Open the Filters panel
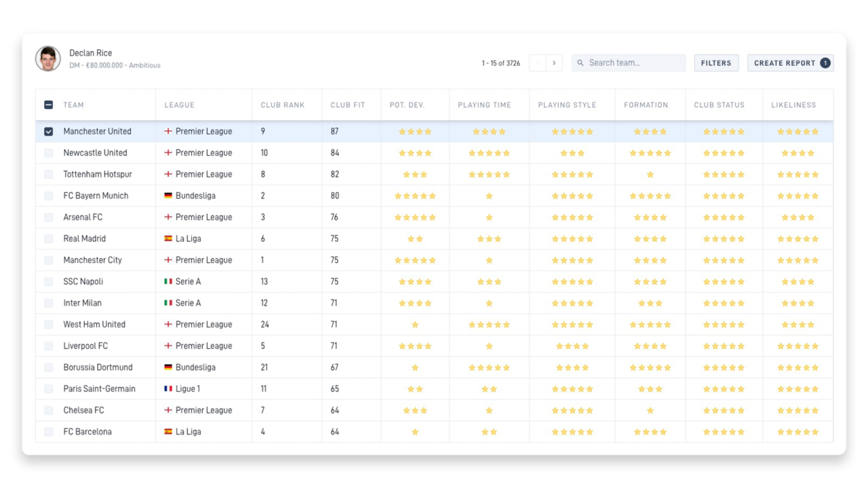This screenshot has width=868, height=488. 716,63
